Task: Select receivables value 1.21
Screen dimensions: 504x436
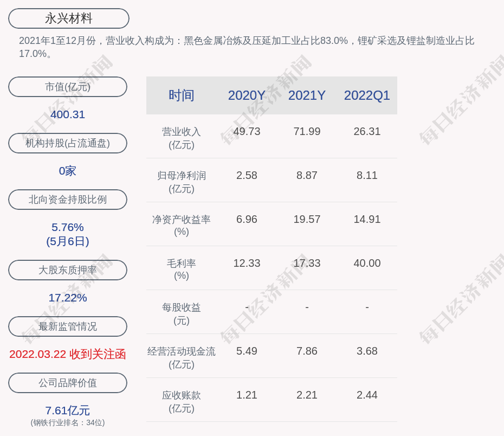Action: tap(247, 395)
